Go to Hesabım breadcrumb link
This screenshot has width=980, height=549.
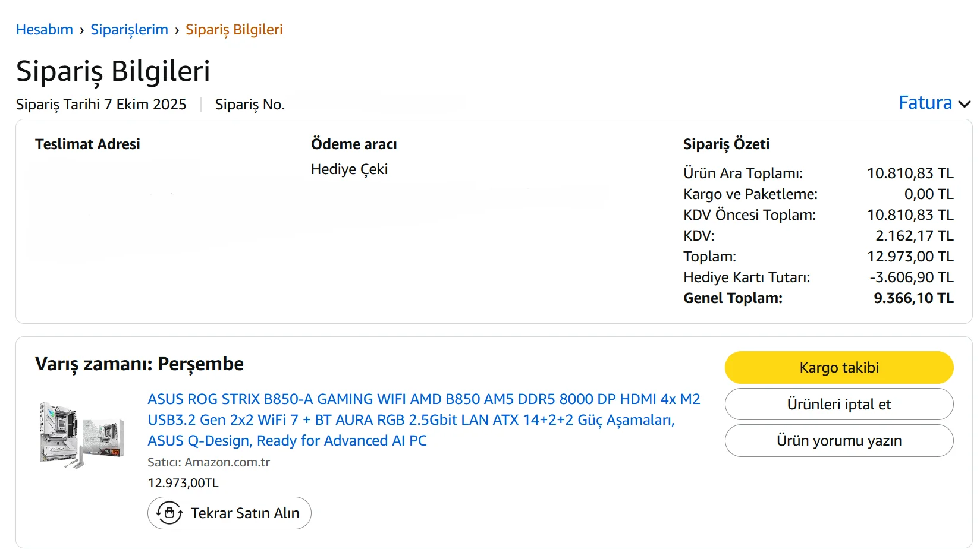tap(45, 30)
